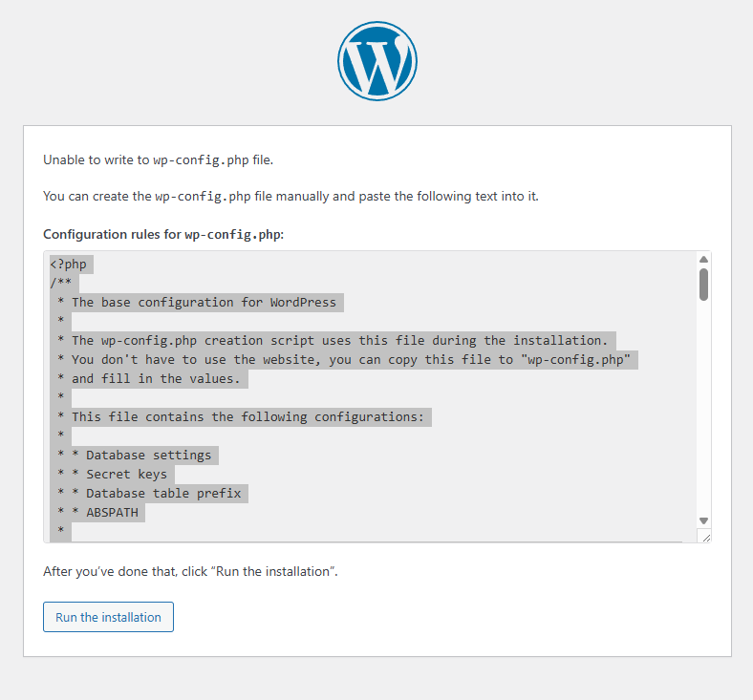Screen dimensions: 753x700
Task: Click the "This file contains the following configurations" line
Action: [252, 416]
